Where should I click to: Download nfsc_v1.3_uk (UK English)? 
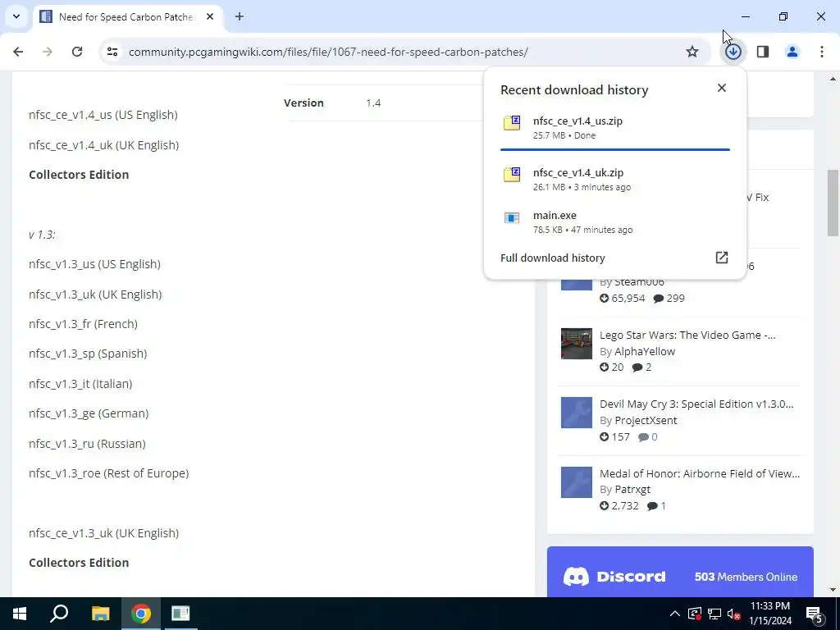(x=95, y=294)
